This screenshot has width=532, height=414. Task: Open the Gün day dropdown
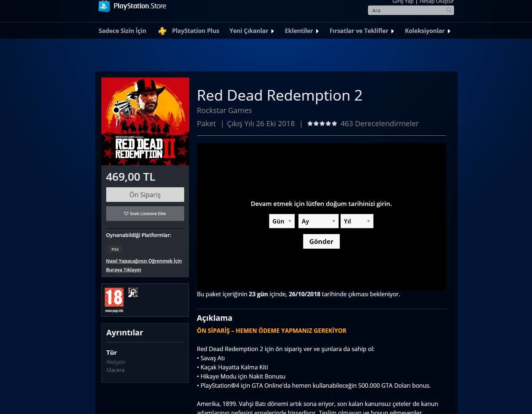click(282, 221)
